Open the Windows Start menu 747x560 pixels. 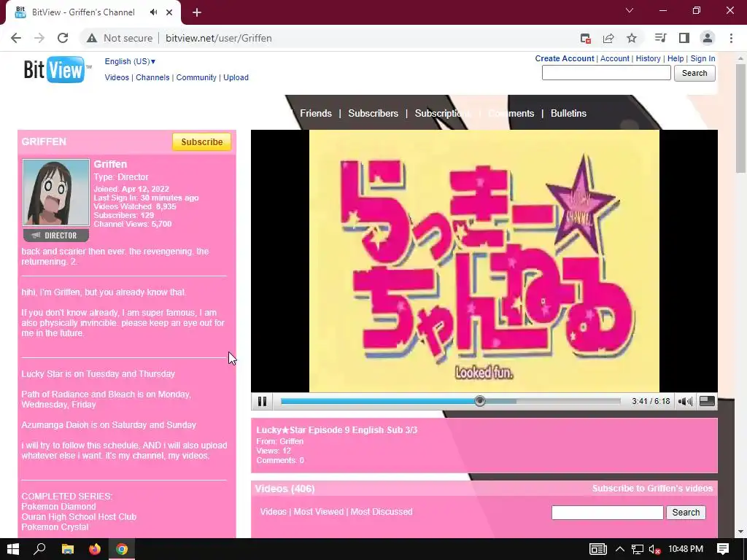pyautogui.click(x=13, y=549)
